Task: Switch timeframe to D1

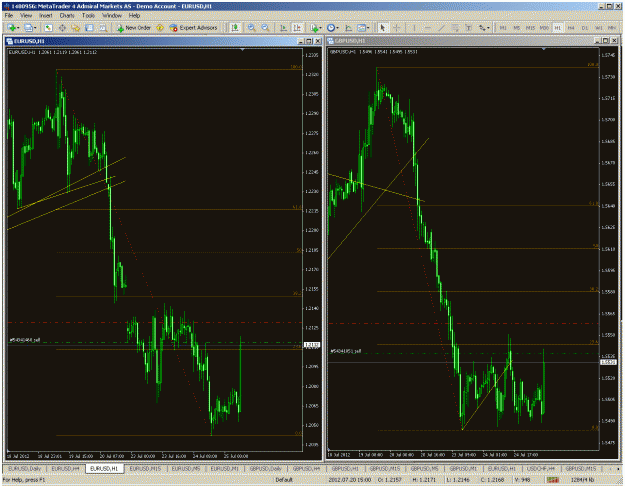Action: pos(585,28)
